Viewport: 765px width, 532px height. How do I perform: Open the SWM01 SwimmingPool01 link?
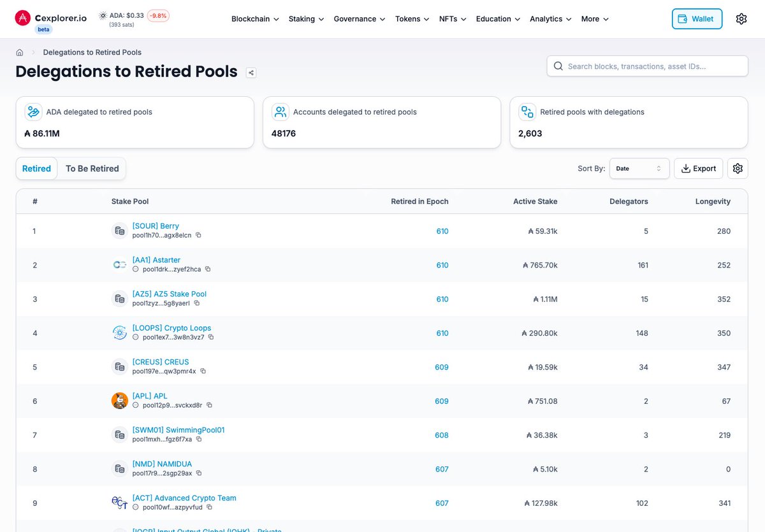coord(178,430)
